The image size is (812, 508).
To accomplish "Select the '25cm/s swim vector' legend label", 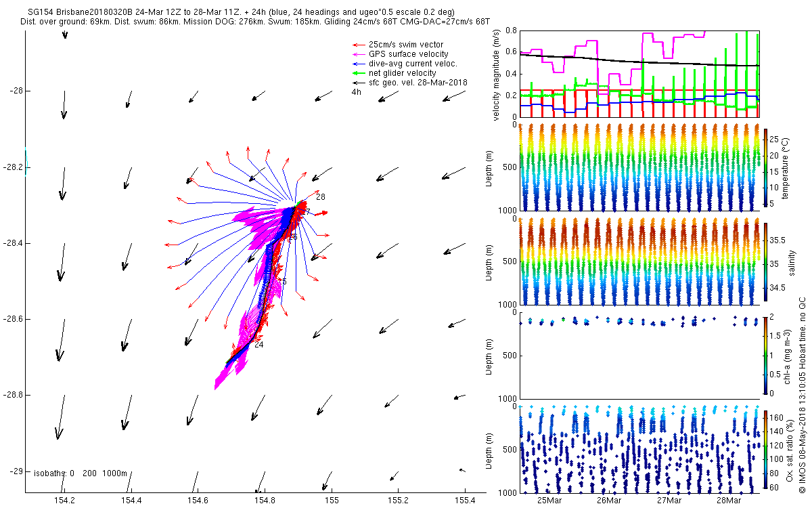I will [407, 45].
